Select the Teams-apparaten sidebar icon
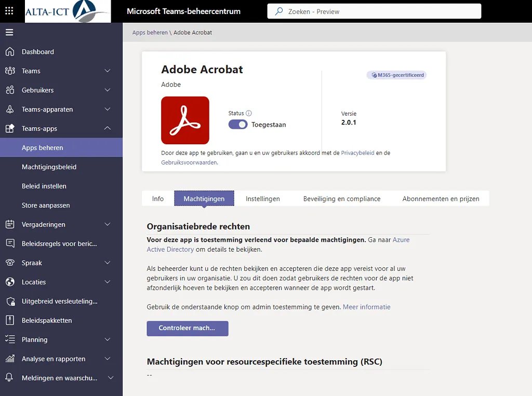The height and width of the screenshot is (396, 532). 10,109
